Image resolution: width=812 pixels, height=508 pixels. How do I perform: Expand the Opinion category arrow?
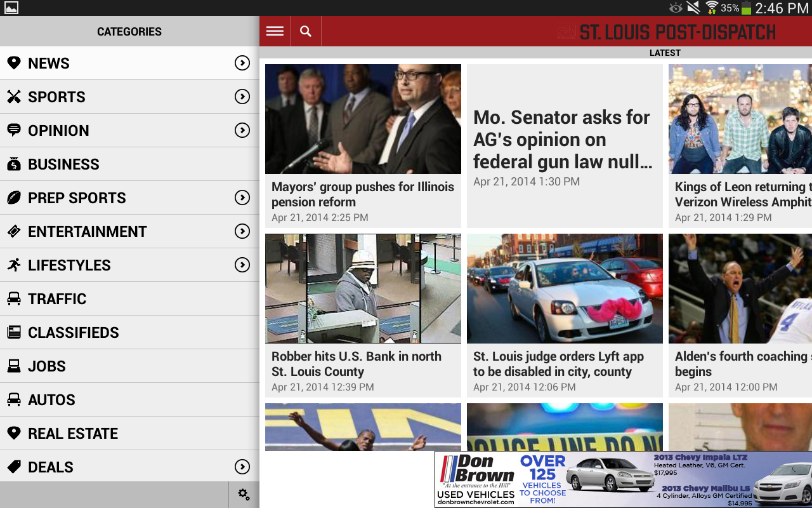tap(242, 130)
